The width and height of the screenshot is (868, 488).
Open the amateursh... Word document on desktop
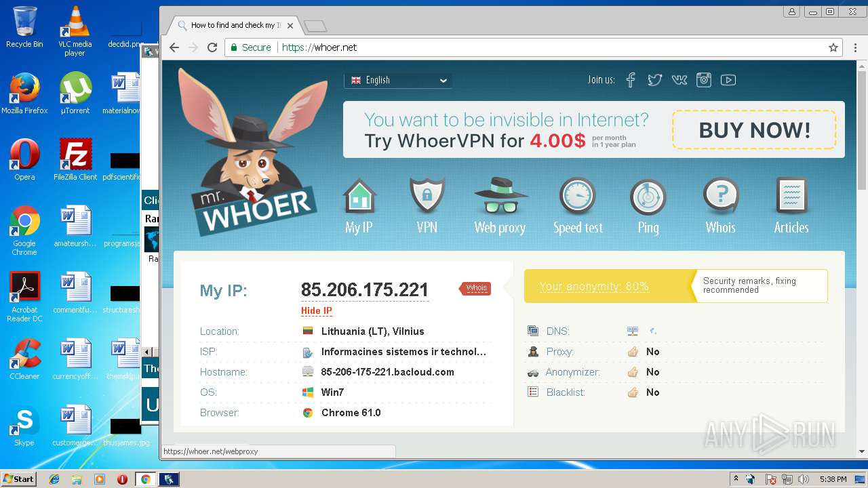[75, 227]
